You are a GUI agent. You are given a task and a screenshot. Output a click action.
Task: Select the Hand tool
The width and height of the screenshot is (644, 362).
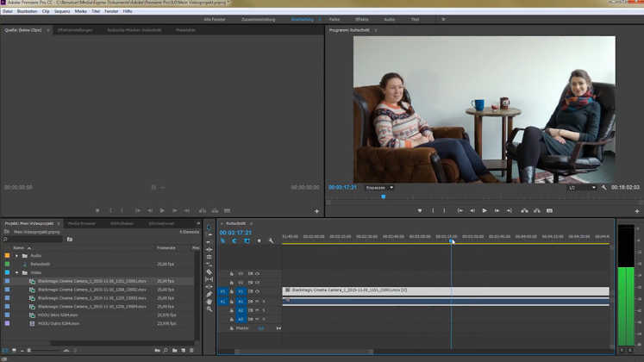pos(209,302)
